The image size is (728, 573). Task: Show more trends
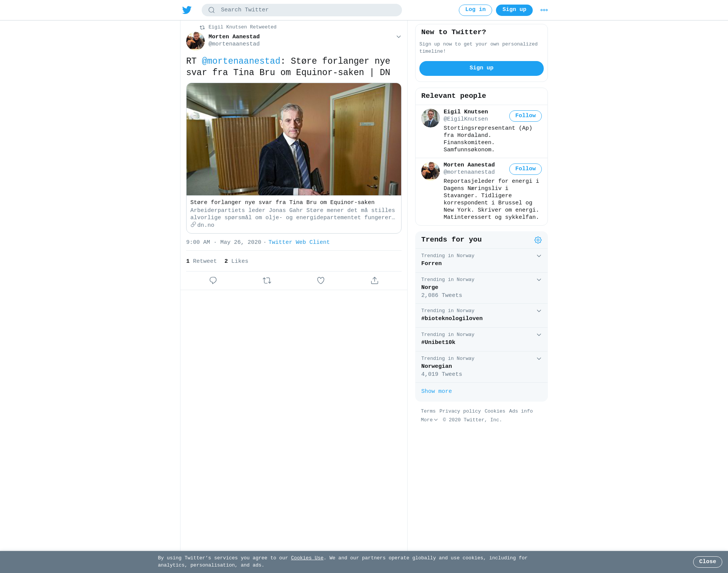(436, 391)
